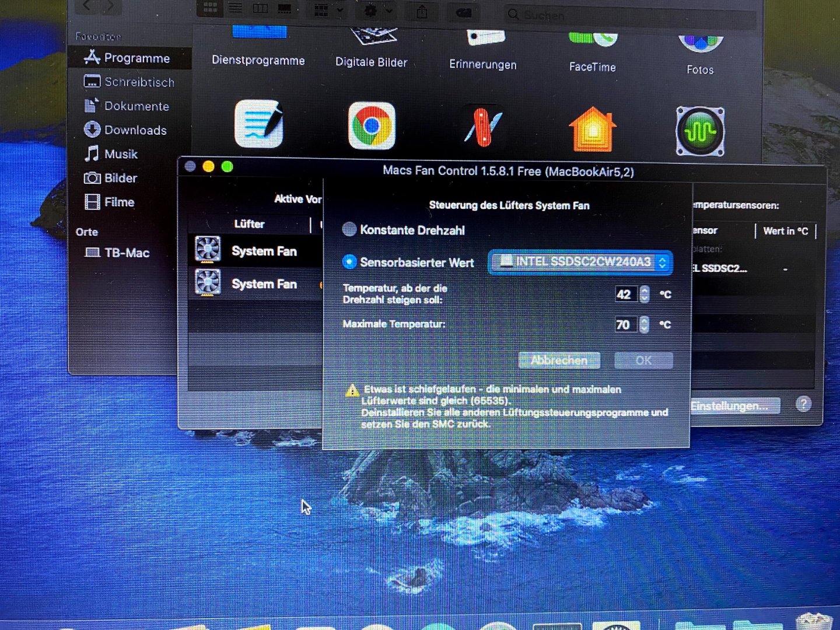This screenshot has height=630, width=840.
Task: Open the INTEL SSDSC2CW240A3 sensor dropdown
Action: [x=580, y=262]
